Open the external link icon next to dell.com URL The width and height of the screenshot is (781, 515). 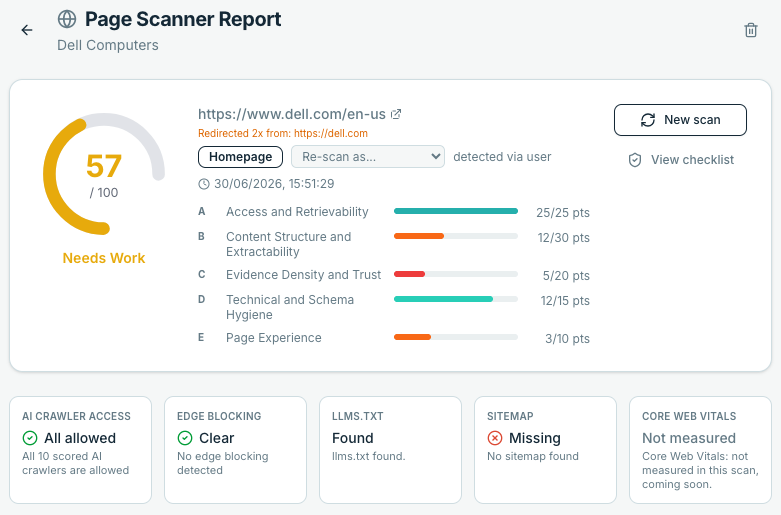[x=396, y=115]
